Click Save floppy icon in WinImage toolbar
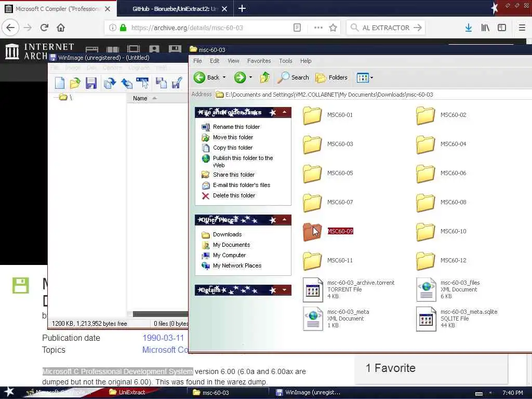This screenshot has width=532, height=399. [91, 83]
